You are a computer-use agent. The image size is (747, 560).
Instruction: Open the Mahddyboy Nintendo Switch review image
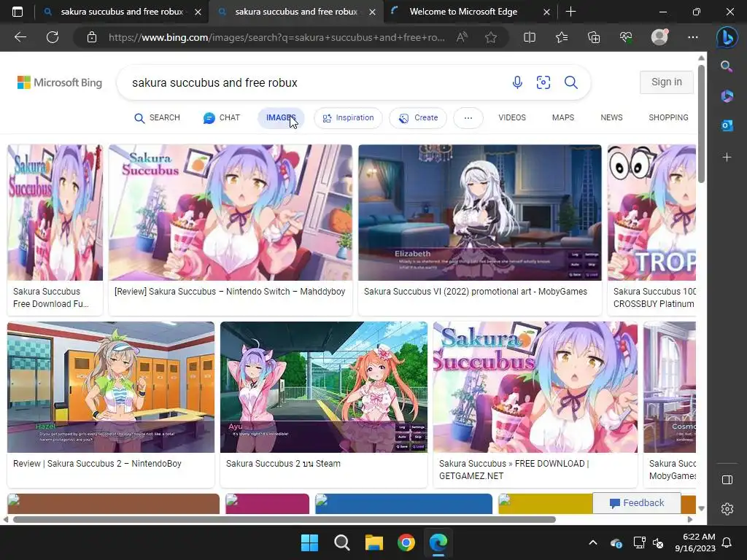(230, 212)
